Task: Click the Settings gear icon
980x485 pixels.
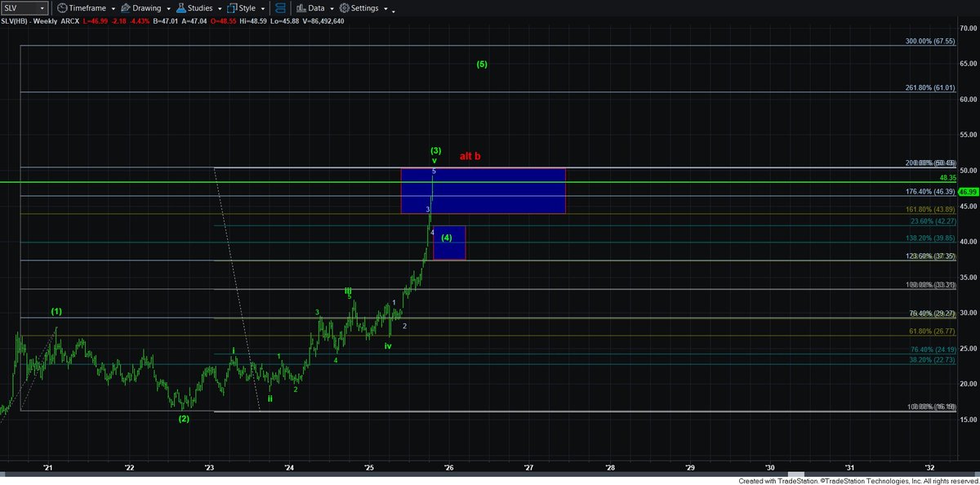Action: coord(344,7)
